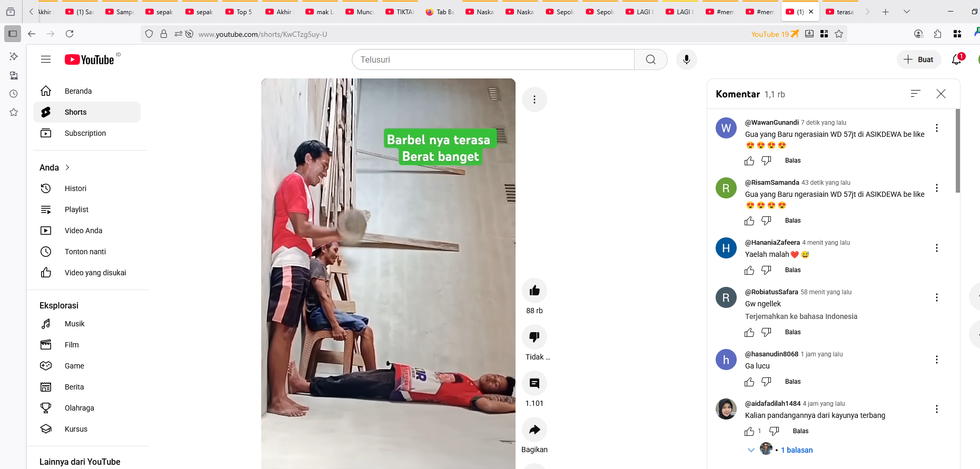
Task: Explore Olahraga category
Action: pyautogui.click(x=87, y=408)
